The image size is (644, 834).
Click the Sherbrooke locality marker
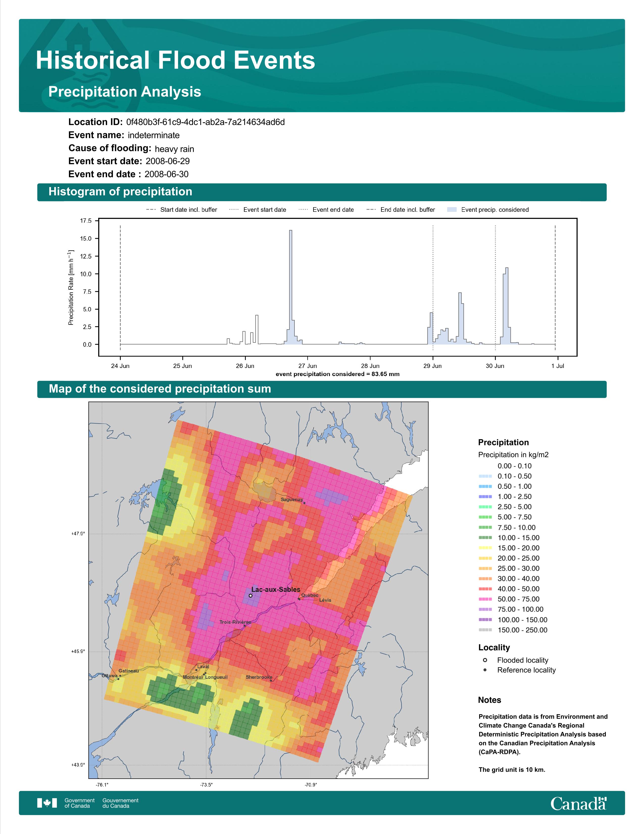pyautogui.click(x=271, y=681)
